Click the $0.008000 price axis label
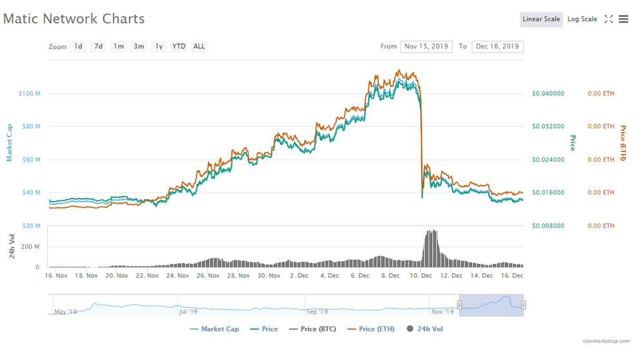Image resolution: width=644 pixels, height=353 pixels. pyautogui.click(x=548, y=225)
